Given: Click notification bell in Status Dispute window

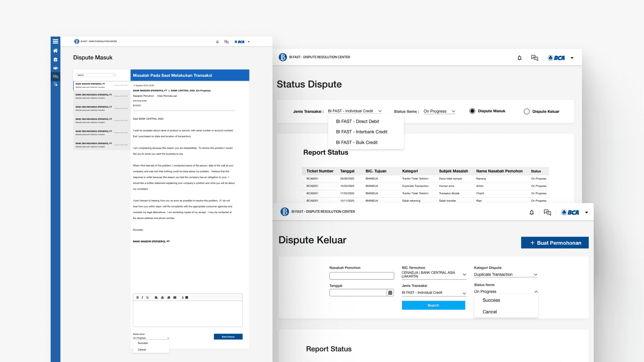Looking at the screenshot, I should click(x=520, y=58).
